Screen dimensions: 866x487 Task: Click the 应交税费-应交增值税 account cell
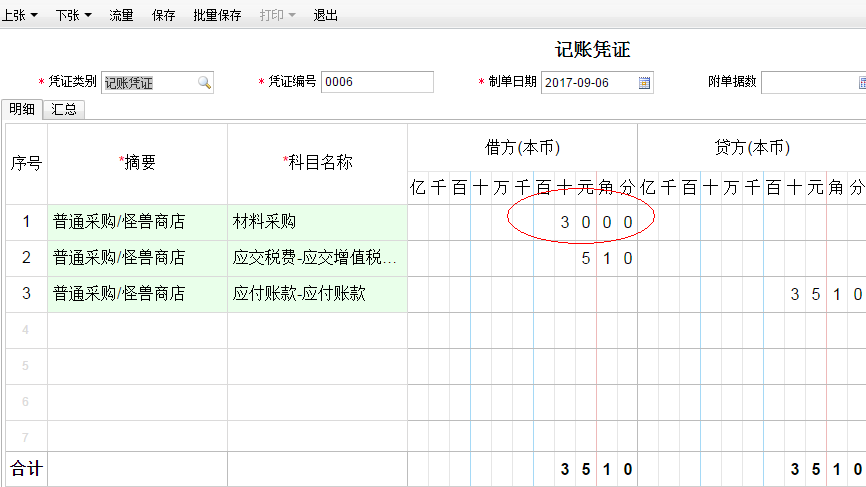[x=317, y=258]
